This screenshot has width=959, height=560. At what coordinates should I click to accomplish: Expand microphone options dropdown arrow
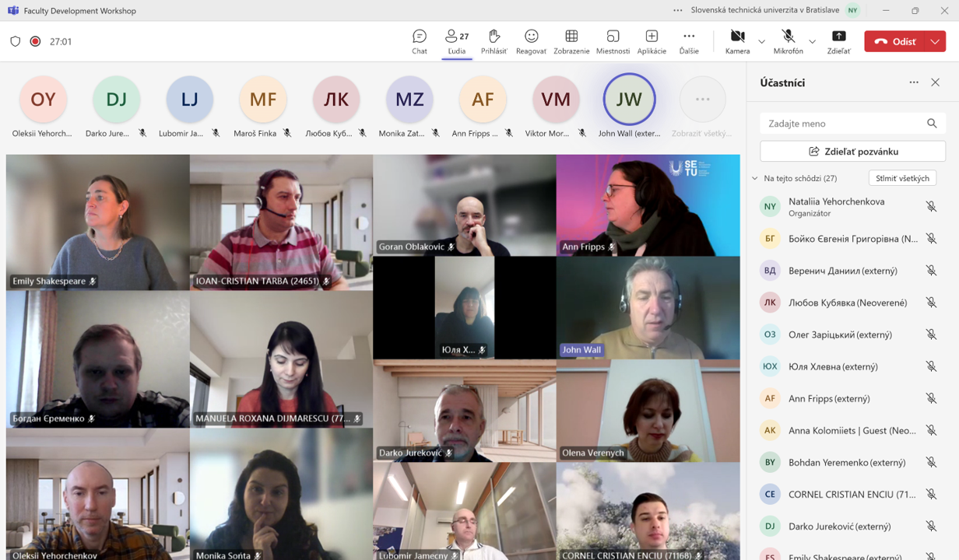point(812,42)
